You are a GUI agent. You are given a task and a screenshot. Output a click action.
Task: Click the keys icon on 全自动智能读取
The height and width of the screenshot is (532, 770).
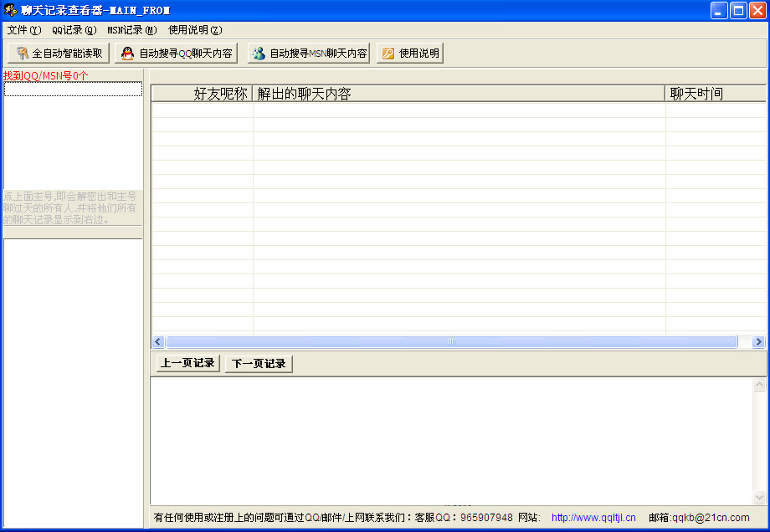[x=22, y=53]
